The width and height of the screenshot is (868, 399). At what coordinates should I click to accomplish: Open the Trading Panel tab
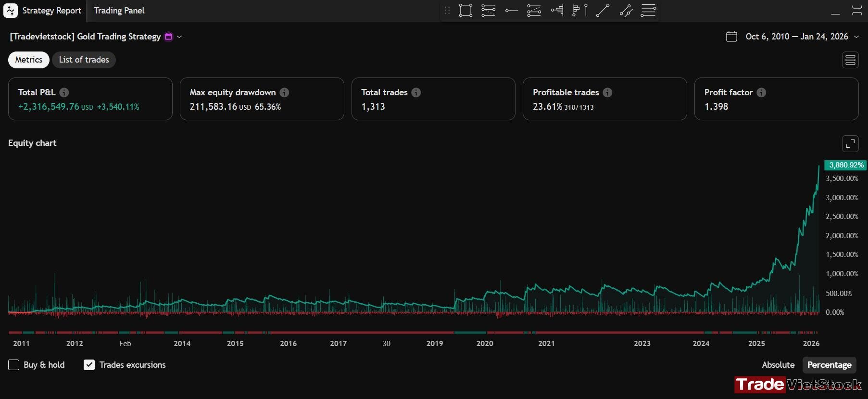119,11
